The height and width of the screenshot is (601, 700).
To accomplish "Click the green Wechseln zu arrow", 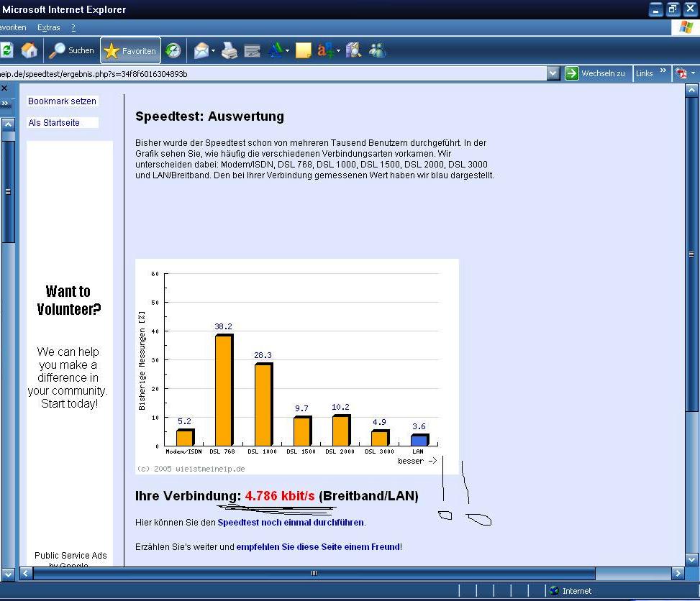I will coord(572,73).
